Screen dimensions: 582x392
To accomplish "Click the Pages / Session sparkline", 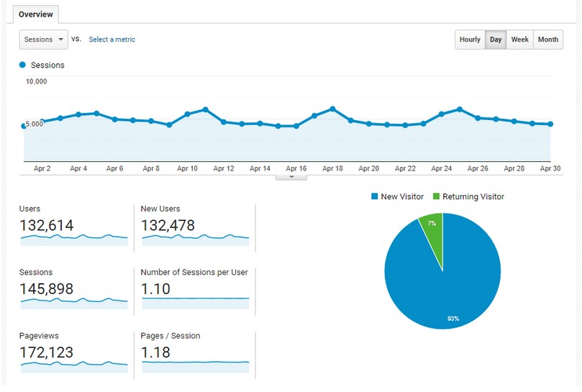I will point(196,367).
